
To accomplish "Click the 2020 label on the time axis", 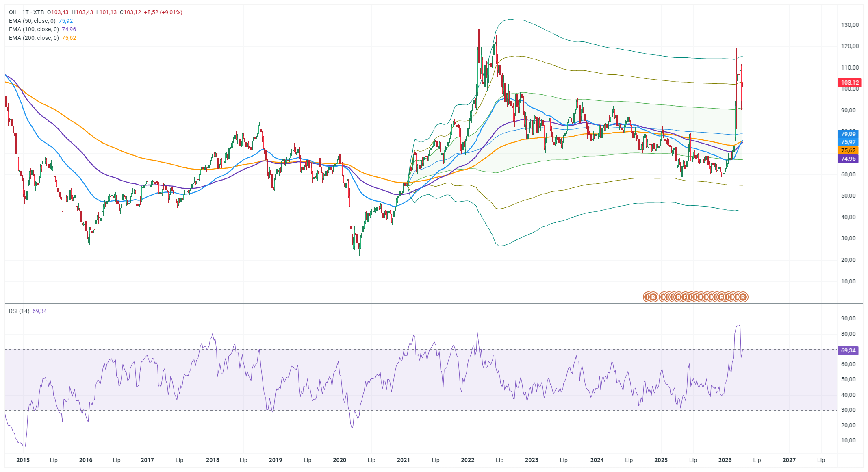I will pos(339,460).
